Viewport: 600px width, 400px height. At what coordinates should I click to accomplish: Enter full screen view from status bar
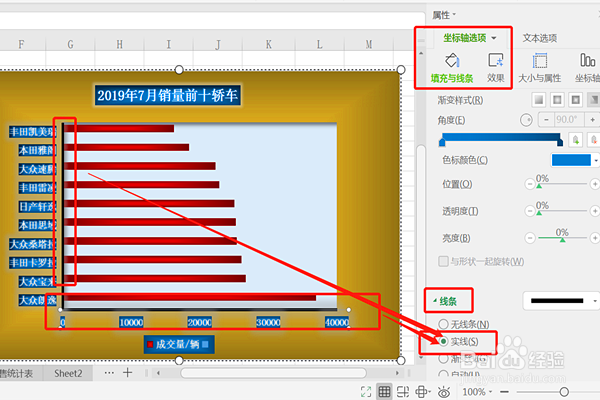[x=366, y=392]
